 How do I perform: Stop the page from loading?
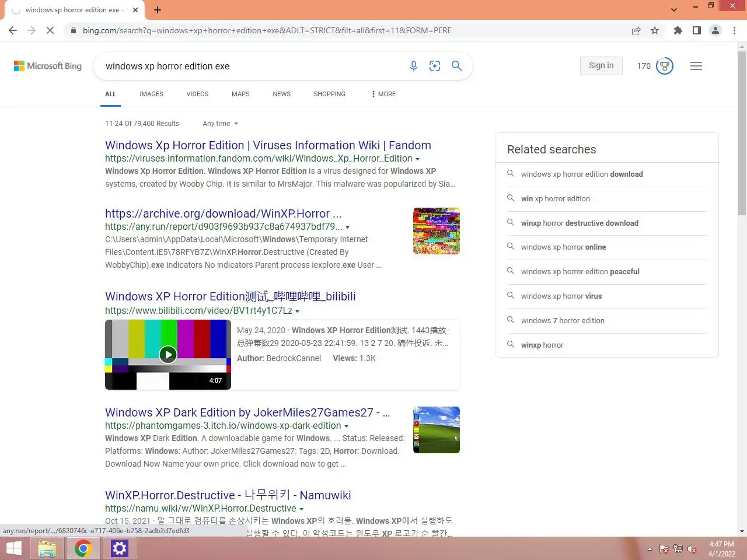point(50,30)
